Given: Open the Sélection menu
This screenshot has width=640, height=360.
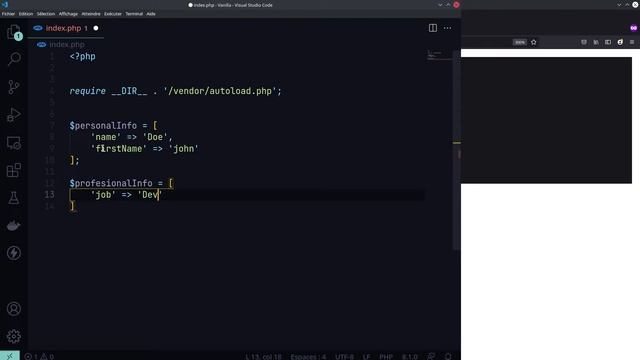Looking at the screenshot, I should coord(46,14).
